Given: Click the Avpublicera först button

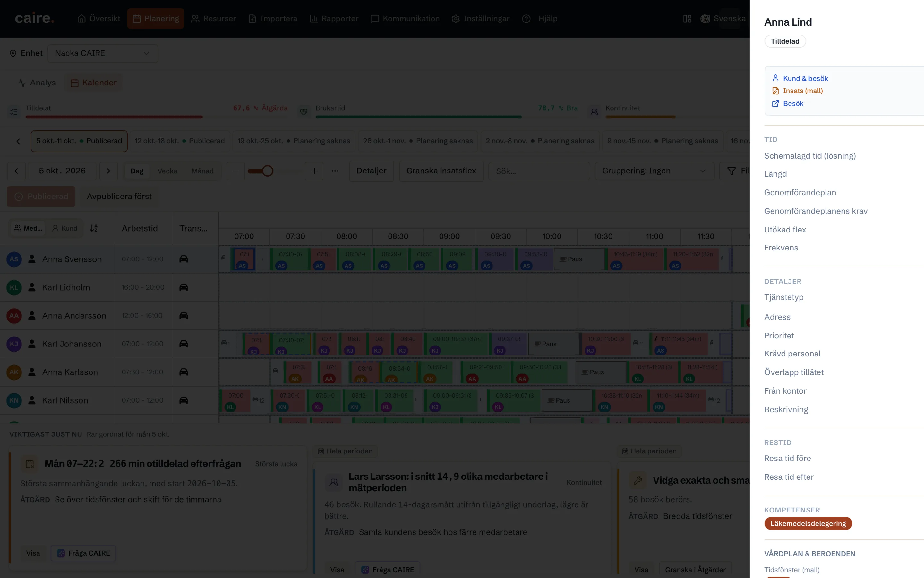Looking at the screenshot, I should coord(119,197).
